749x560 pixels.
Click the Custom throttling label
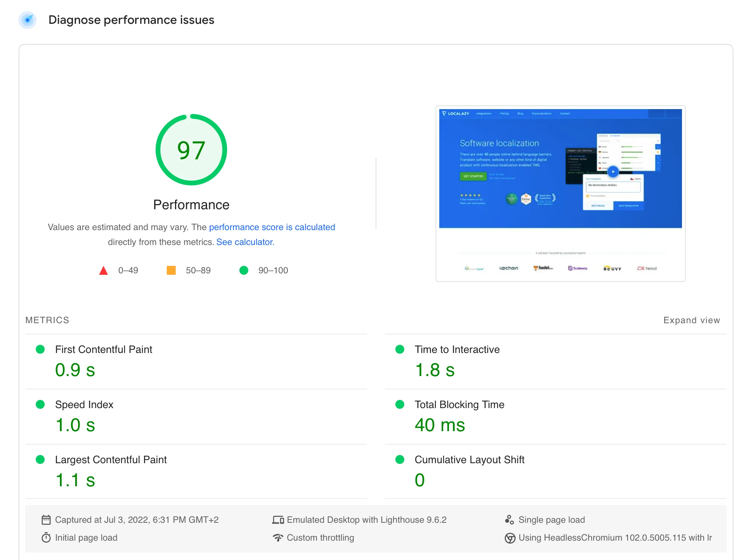coord(320,538)
